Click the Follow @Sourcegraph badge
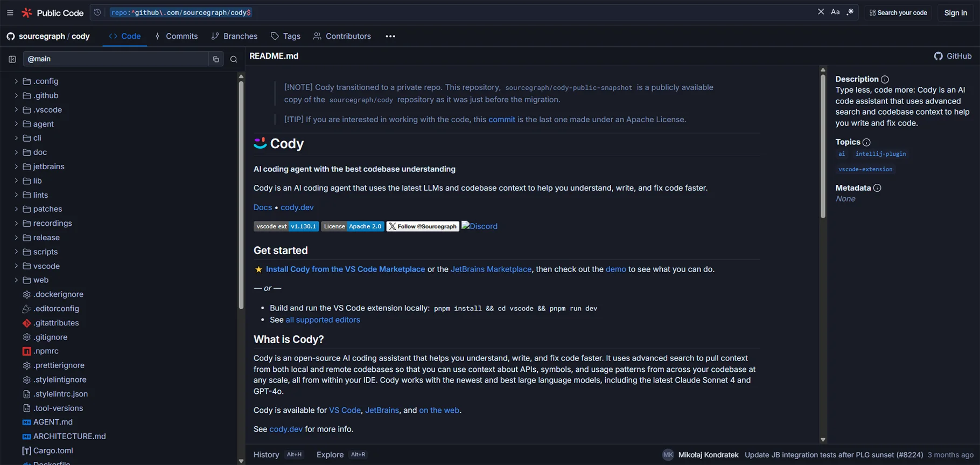This screenshot has height=465, width=980. coord(423,226)
